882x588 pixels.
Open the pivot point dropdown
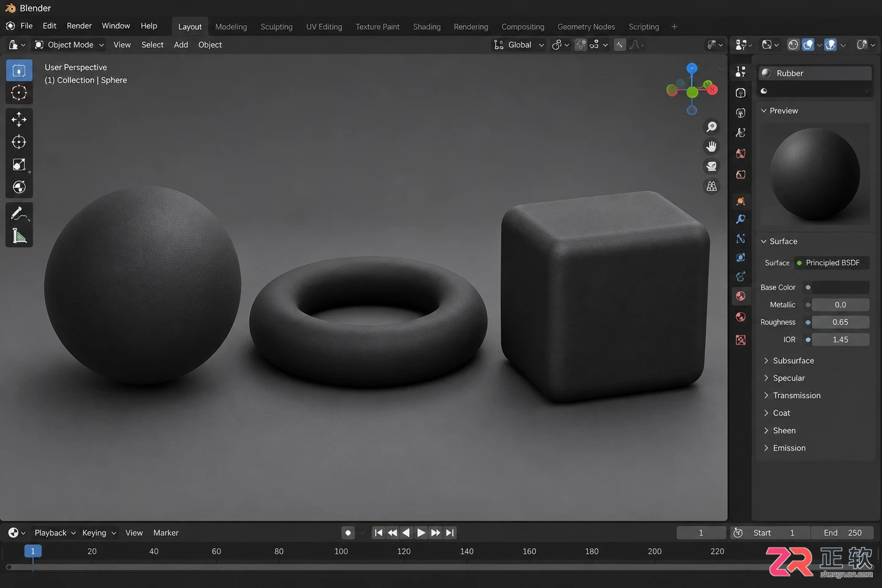[560, 45]
